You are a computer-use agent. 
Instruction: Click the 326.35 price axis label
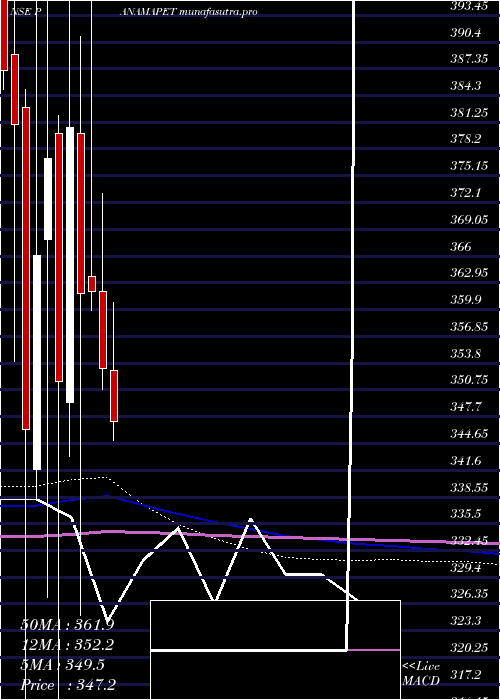[471, 594]
